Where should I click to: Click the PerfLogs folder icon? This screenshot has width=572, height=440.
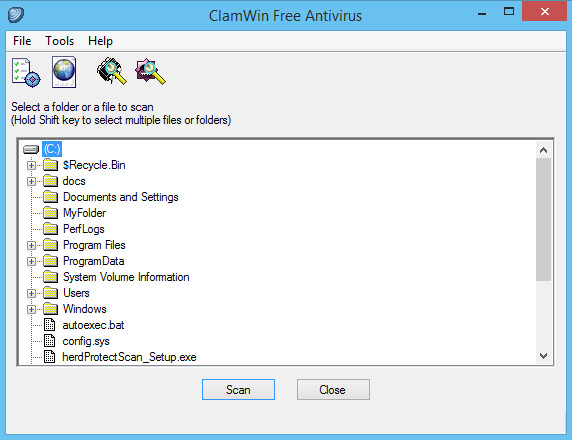tap(50, 229)
